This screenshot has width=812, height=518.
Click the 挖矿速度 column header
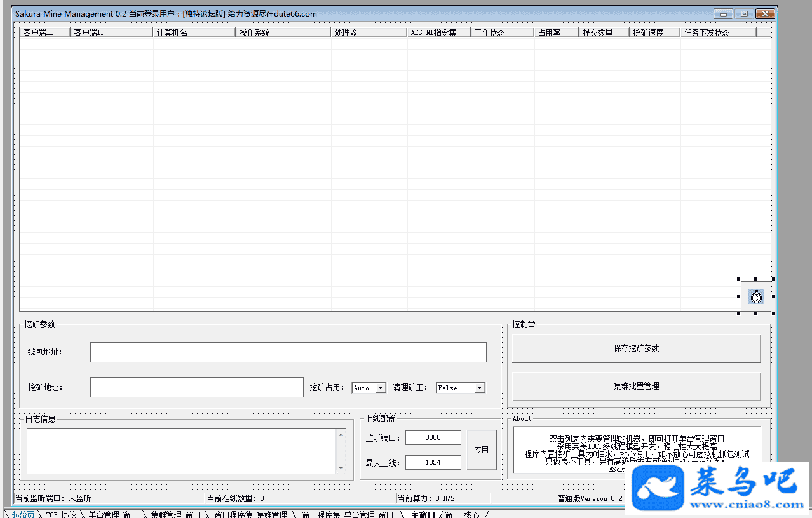[x=654, y=32]
